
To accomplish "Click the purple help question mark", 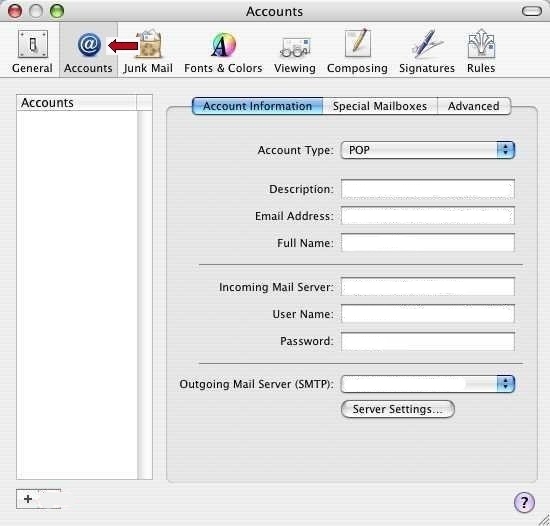I will pyautogui.click(x=524, y=502).
